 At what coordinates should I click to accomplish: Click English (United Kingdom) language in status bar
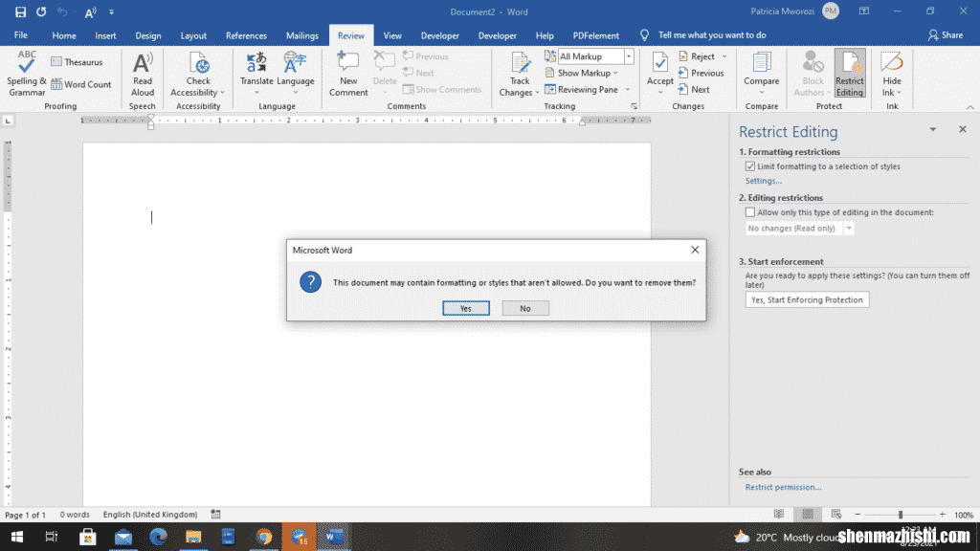[x=150, y=514]
